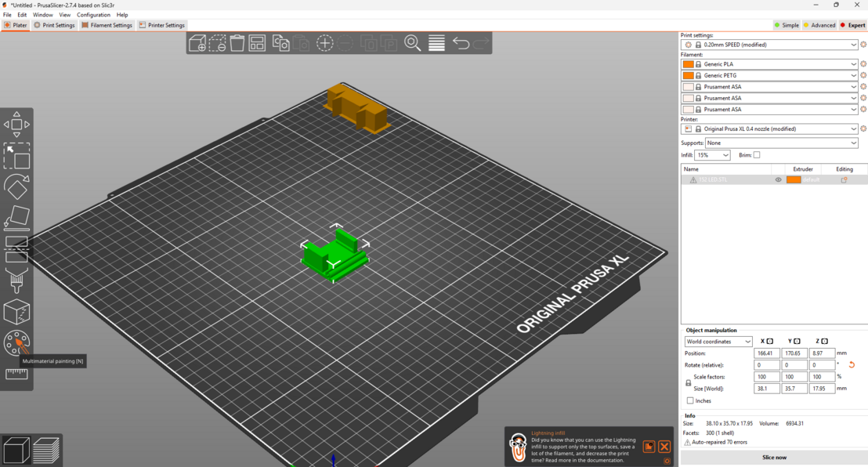Open the World coordinates dropdown

(718, 341)
